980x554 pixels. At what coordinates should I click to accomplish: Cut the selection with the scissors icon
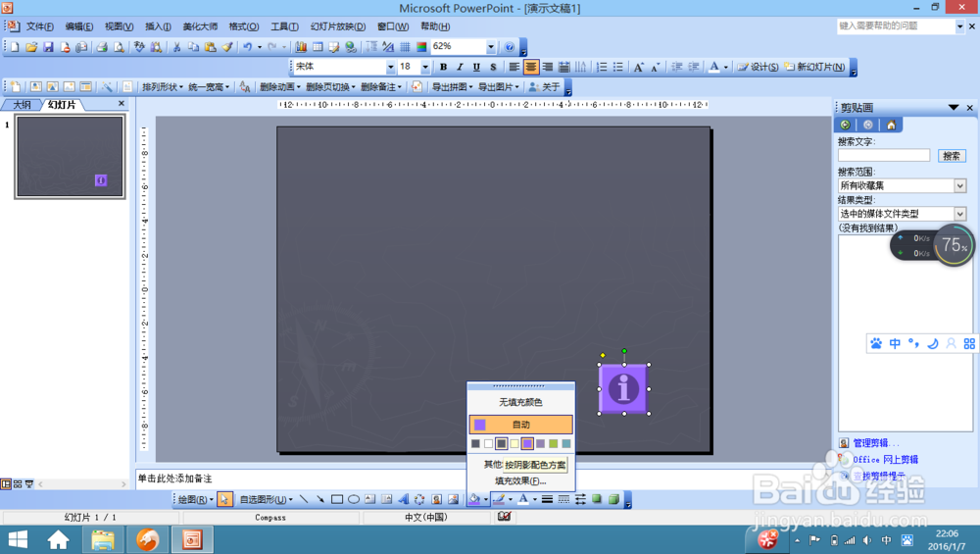[176, 47]
